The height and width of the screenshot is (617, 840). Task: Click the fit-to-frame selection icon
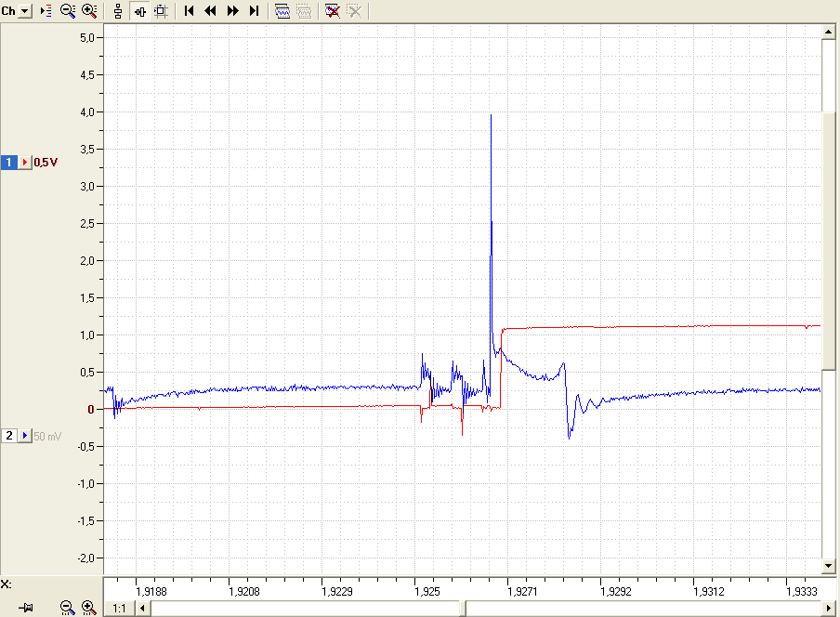(162, 11)
